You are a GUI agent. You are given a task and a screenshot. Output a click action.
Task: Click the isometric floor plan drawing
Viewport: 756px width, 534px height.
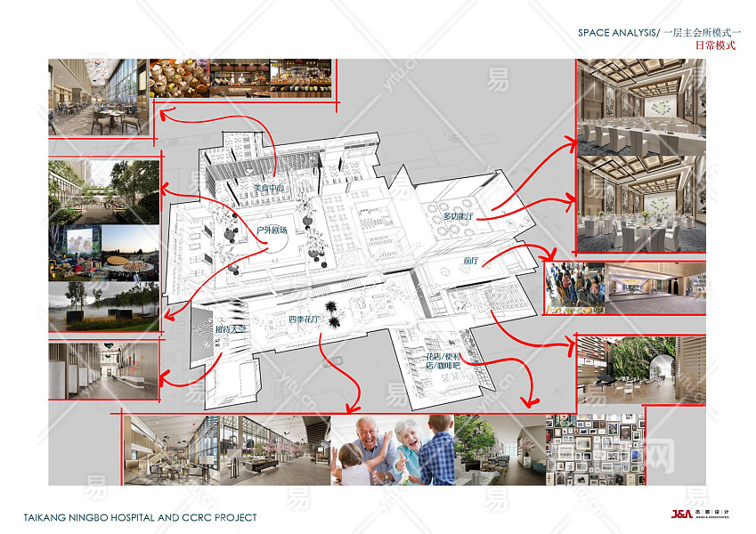click(x=351, y=270)
